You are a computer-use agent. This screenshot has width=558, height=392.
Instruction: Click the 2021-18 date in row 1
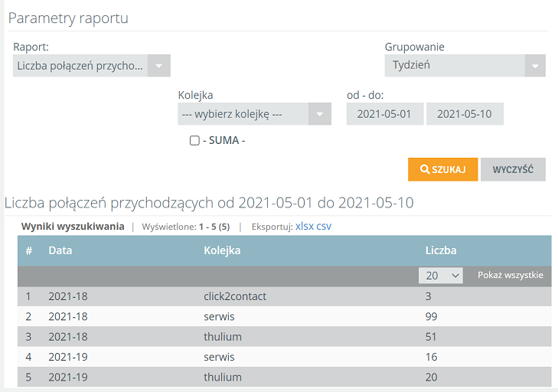(68, 296)
